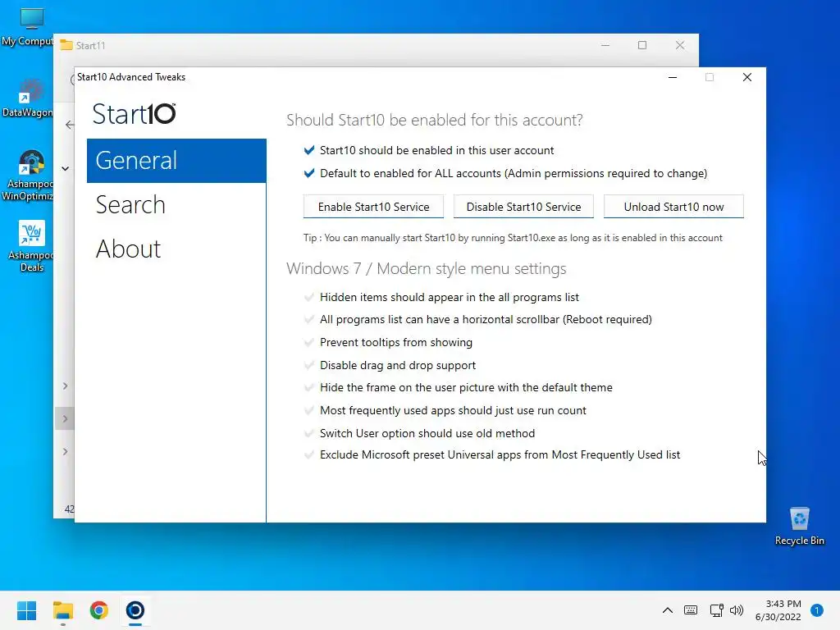Collapse the expanded tree chevron in Start11 window
The width and height of the screenshot is (840, 630).
point(66,169)
